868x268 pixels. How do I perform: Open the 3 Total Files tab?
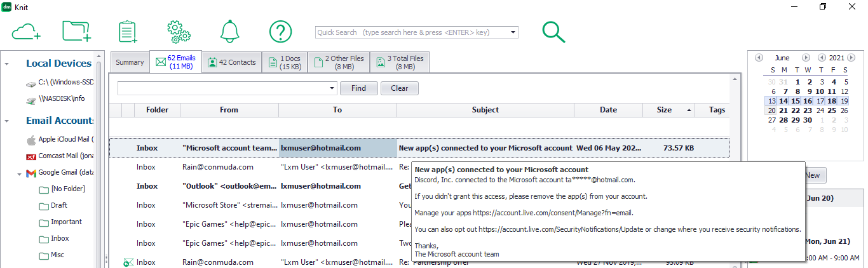click(x=399, y=62)
